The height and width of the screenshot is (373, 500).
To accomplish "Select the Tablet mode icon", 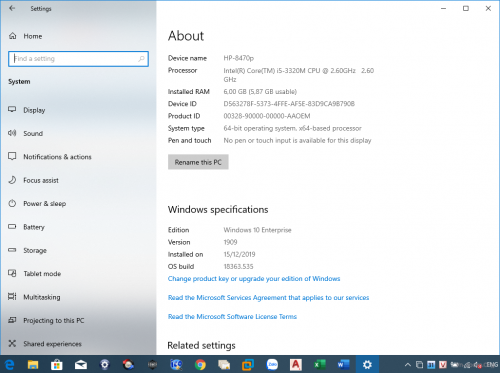I will pos(12,273).
